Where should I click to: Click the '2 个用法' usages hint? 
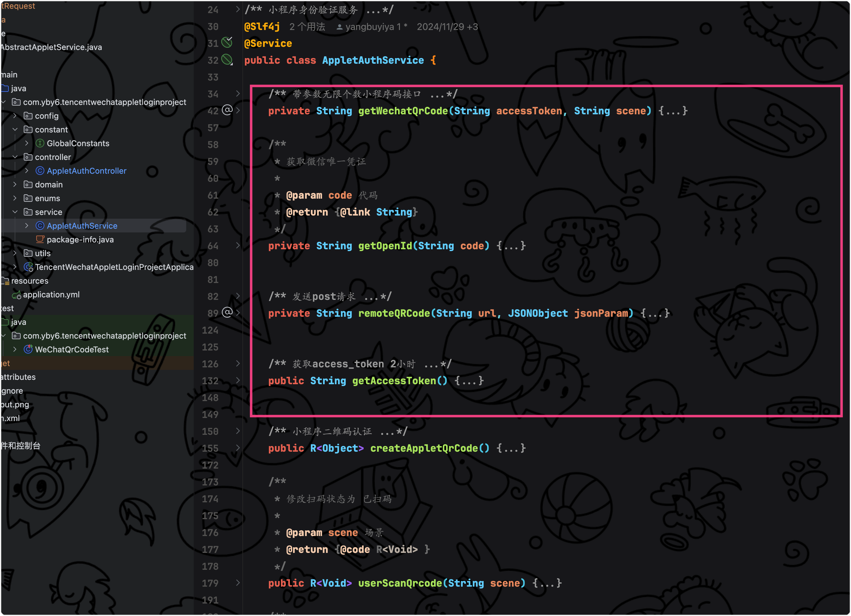[x=307, y=27]
